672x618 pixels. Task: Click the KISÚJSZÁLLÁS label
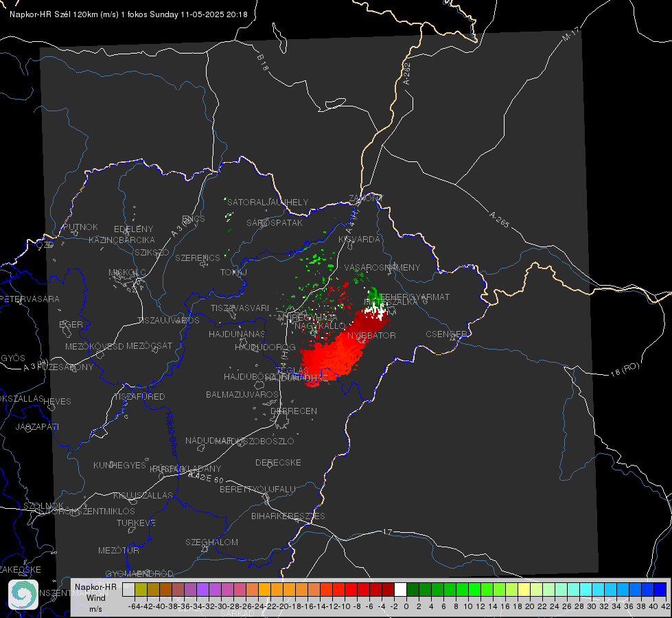(143, 495)
